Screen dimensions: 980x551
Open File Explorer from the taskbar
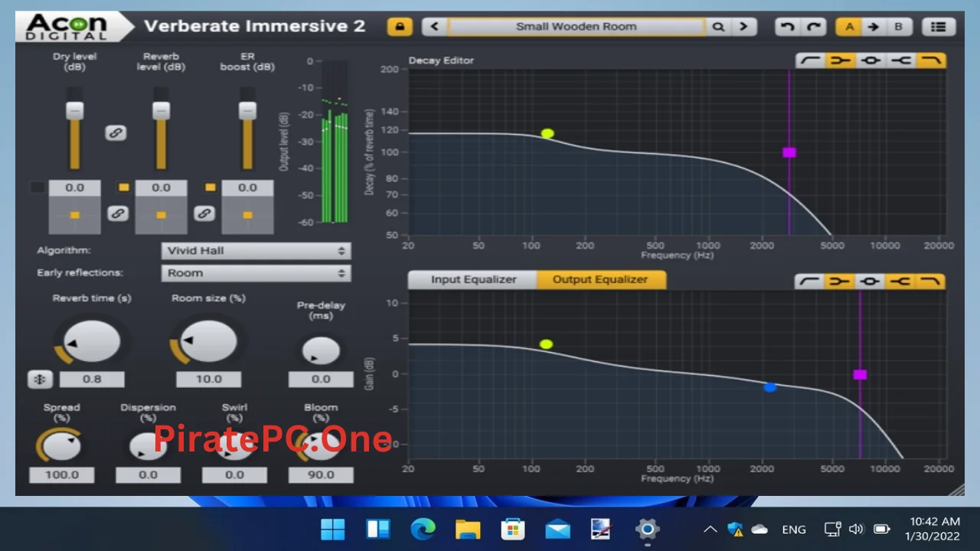pos(468,529)
